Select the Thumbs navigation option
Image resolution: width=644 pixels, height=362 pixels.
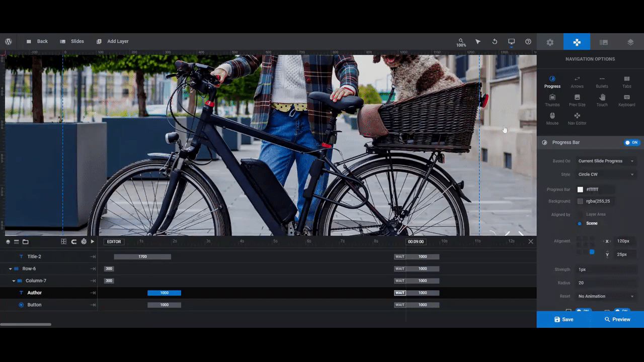pos(552,101)
